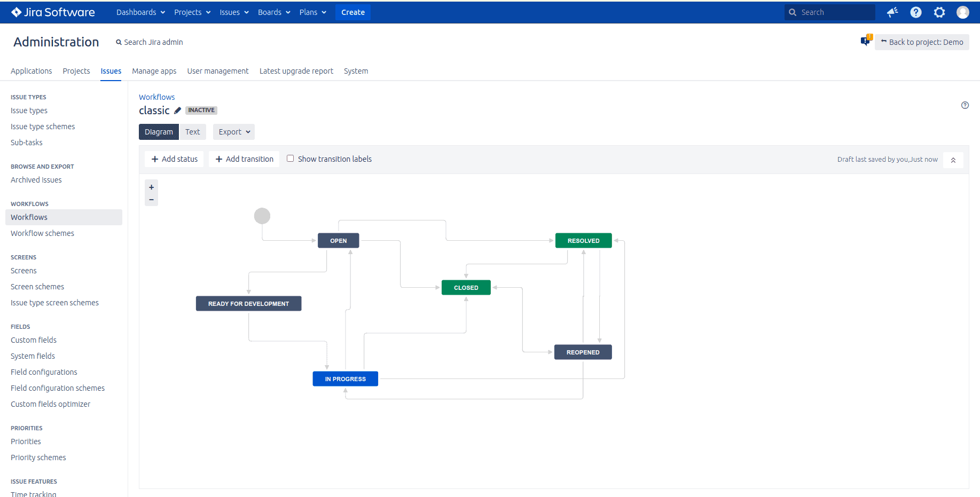Select the initial gray circle node
Image resolution: width=980 pixels, height=497 pixels.
click(x=262, y=216)
